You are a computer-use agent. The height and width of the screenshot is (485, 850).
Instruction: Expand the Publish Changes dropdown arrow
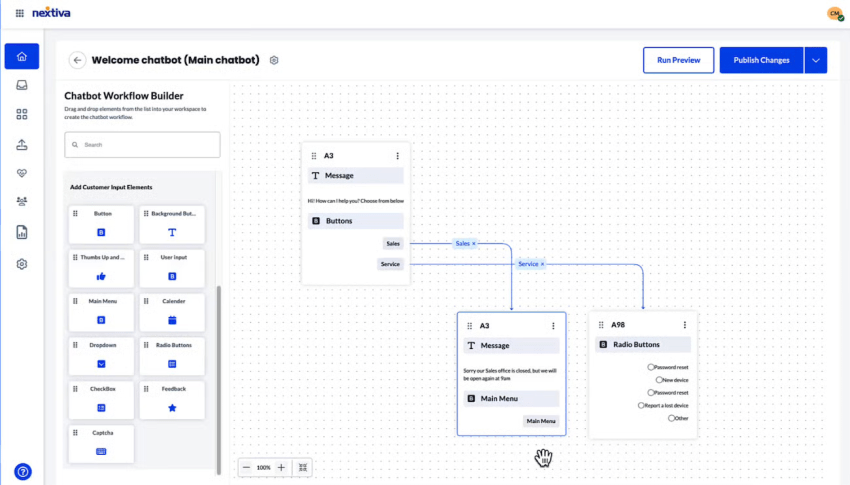click(x=816, y=60)
